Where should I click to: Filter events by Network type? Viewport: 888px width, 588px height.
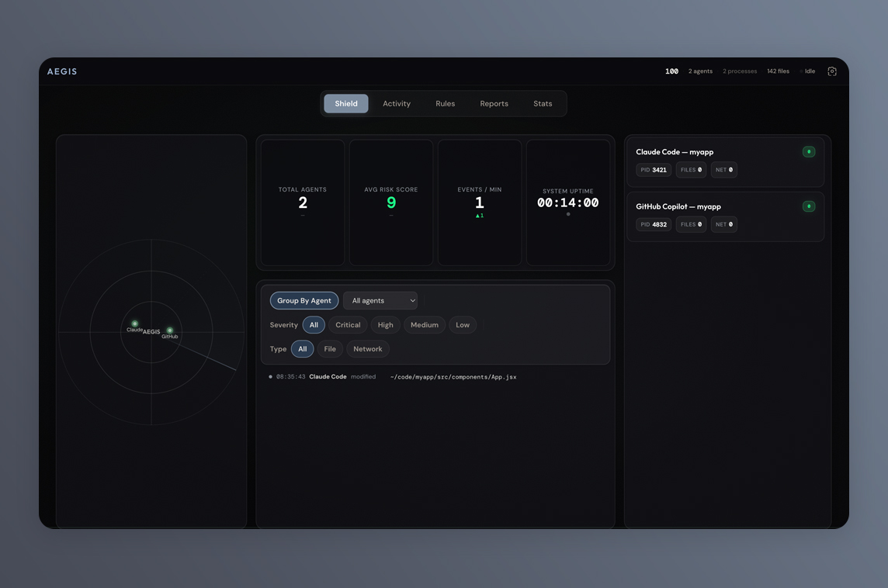tap(367, 349)
